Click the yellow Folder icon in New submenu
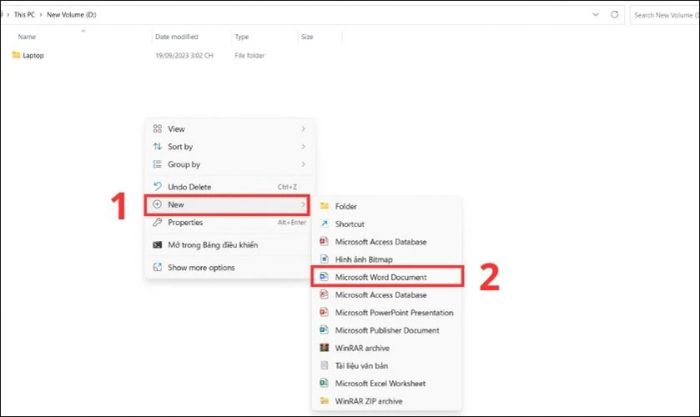Viewport: 700px width, 417px height. pos(325,206)
